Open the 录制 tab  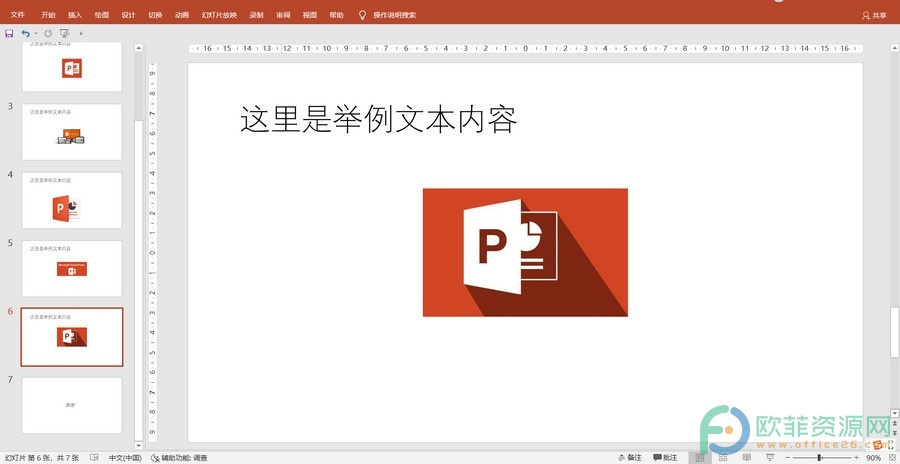(x=256, y=16)
